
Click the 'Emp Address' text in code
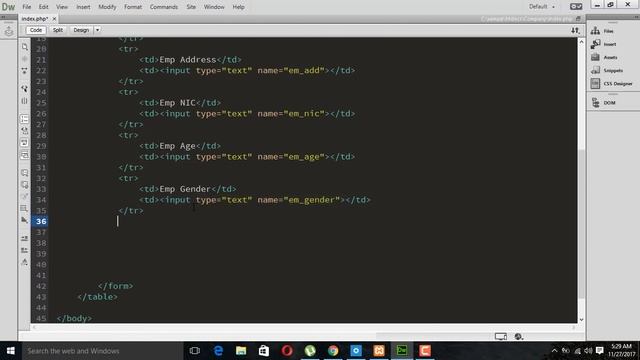(x=188, y=60)
